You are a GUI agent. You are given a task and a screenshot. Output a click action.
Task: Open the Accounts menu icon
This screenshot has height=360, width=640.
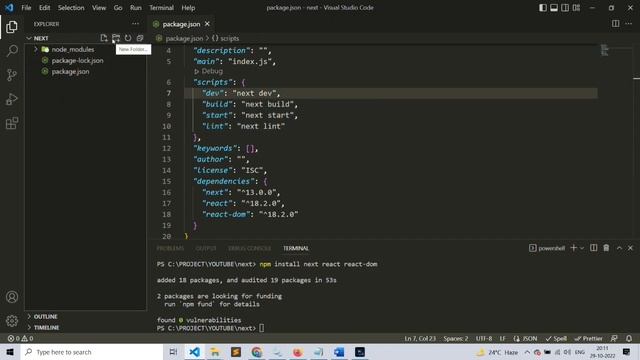point(12,297)
